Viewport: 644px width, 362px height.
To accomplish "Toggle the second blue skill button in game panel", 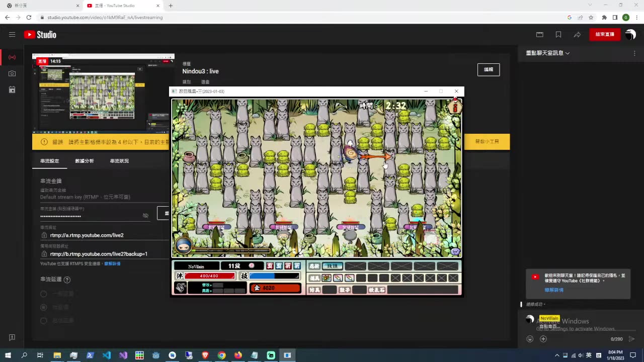I will pyautogui.click(x=279, y=265).
